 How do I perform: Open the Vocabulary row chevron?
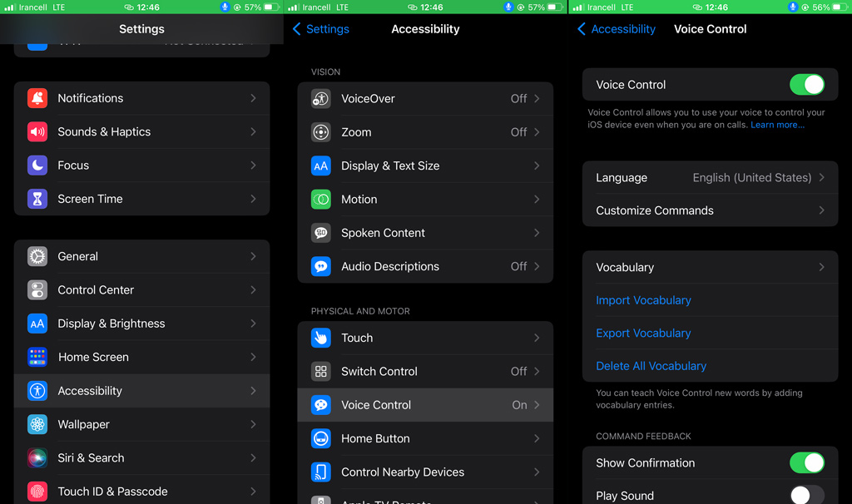[x=821, y=267]
